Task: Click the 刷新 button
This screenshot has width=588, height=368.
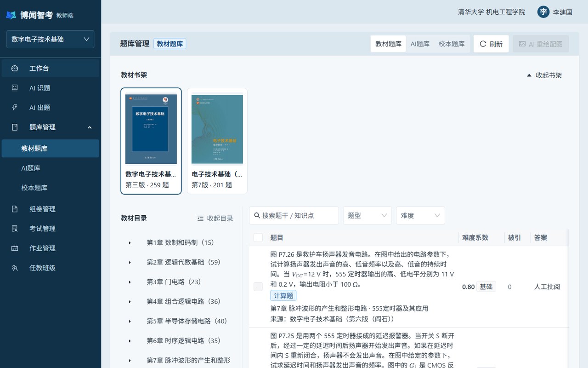Action: coord(491,44)
